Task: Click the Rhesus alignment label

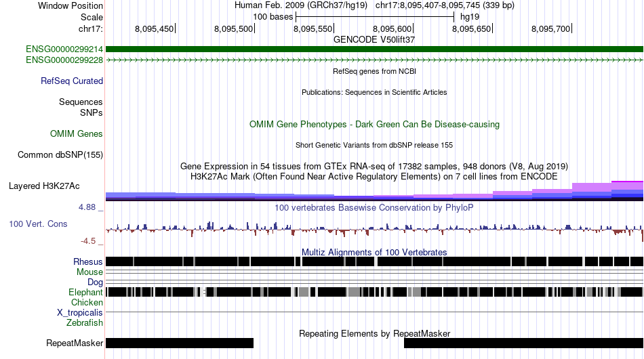Action: [87, 261]
